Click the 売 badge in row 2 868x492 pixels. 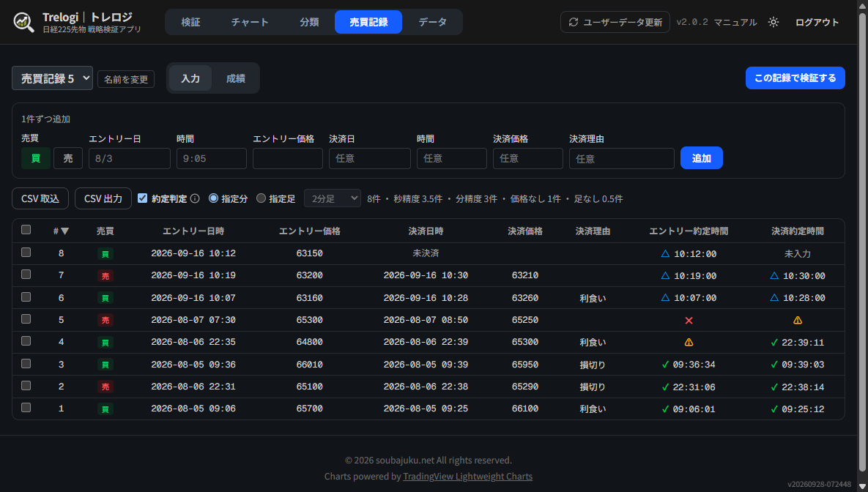click(105, 387)
